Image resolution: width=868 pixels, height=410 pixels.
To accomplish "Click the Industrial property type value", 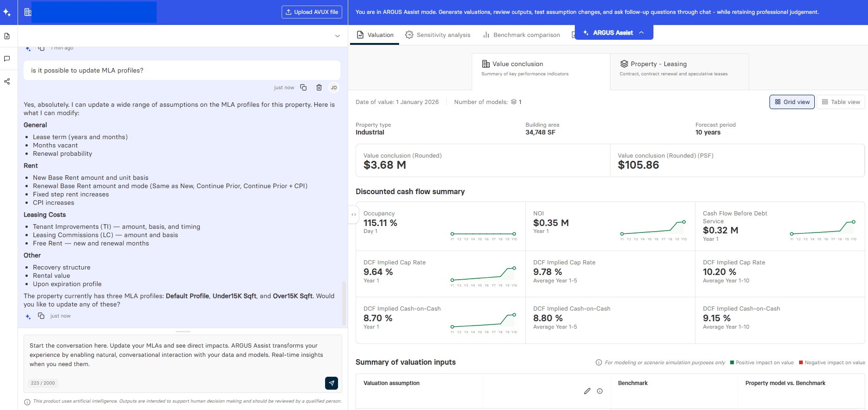I will (x=369, y=132).
